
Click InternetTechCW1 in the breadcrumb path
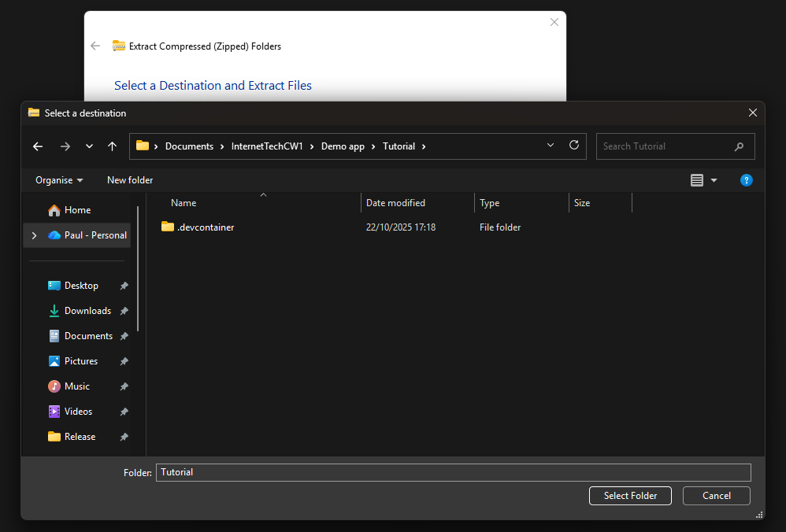coord(267,146)
